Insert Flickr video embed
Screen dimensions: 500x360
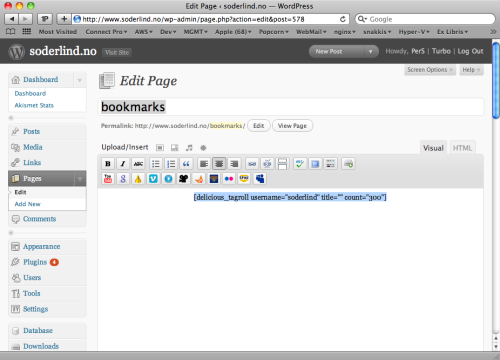[x=229, y=179]
